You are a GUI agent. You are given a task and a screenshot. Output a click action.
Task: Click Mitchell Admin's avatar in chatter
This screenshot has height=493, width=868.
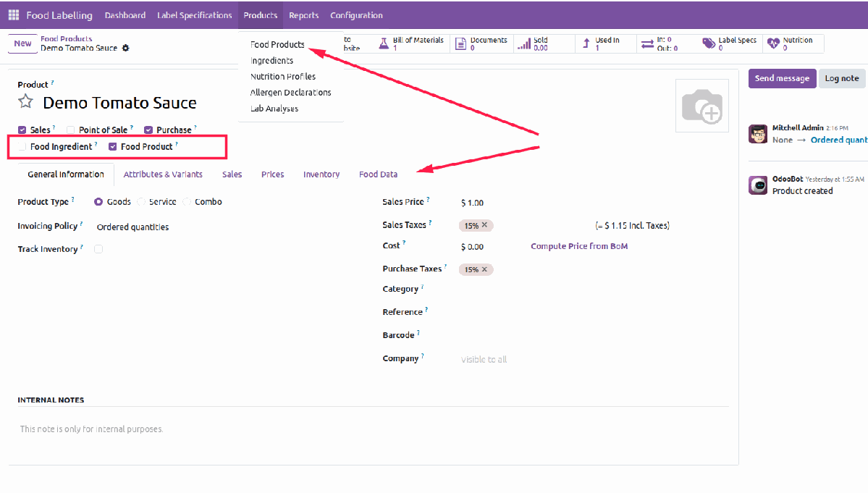[758, 134]
